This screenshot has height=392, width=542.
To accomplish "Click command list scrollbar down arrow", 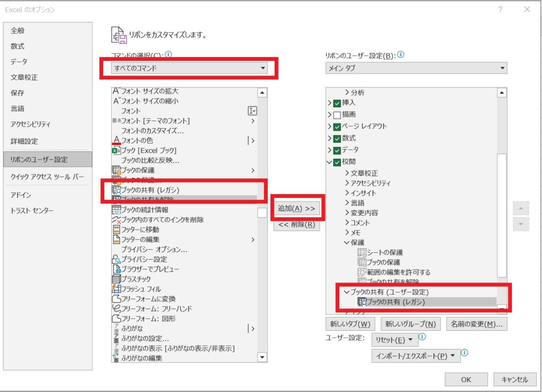I will 262,357.
